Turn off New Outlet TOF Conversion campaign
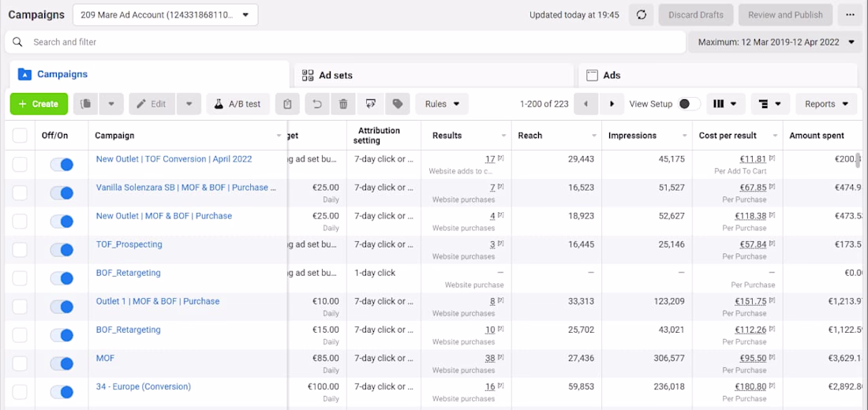This screenshot has height=410, width=868. coord(62,164)
